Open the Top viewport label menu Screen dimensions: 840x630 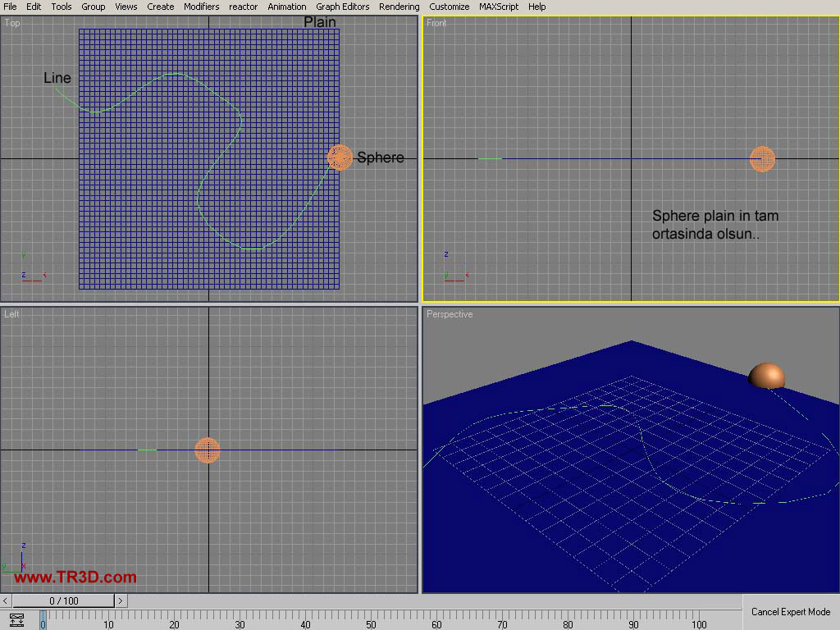[12, 23]
